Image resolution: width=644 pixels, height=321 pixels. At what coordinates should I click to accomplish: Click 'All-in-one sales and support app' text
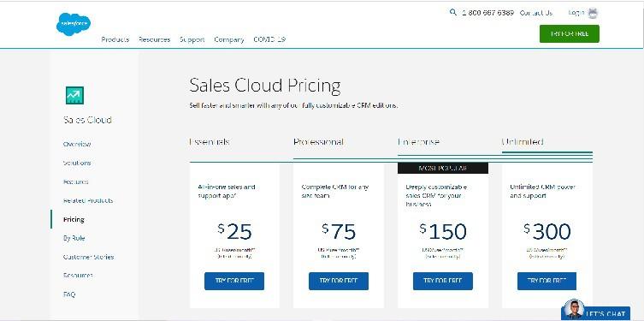[x=227, y=191]
